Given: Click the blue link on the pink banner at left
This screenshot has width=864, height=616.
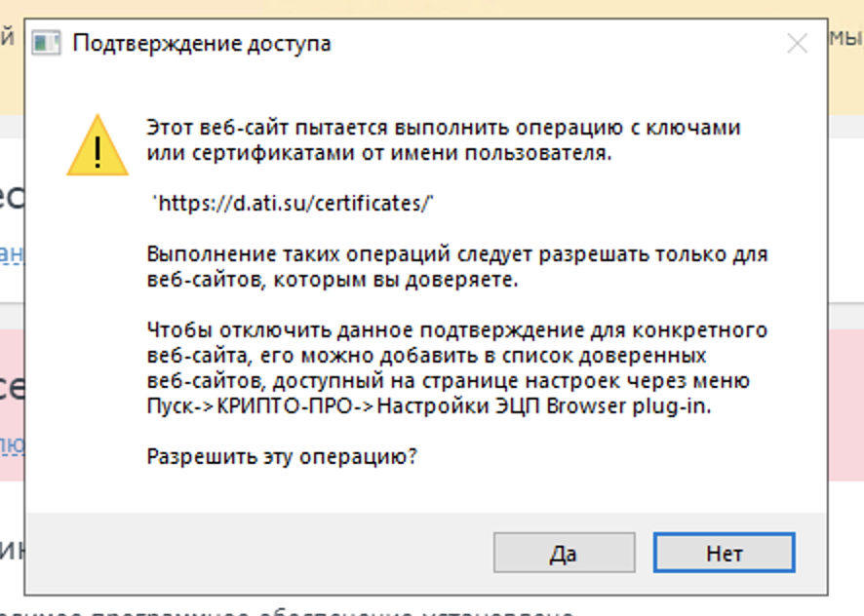Looking at the screenshot, I should [x=12, y=443].
